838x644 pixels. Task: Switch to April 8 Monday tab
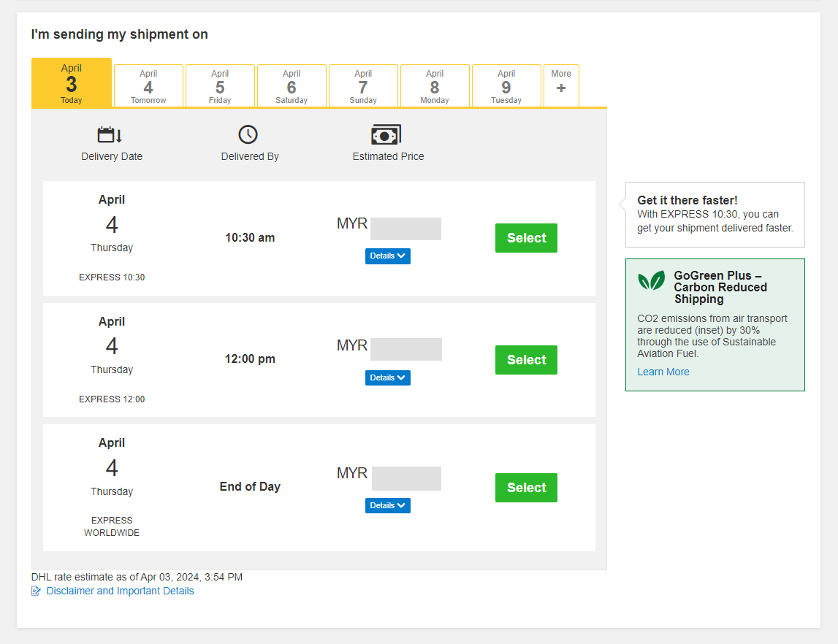pyautogui.click(x=435, y=86)
